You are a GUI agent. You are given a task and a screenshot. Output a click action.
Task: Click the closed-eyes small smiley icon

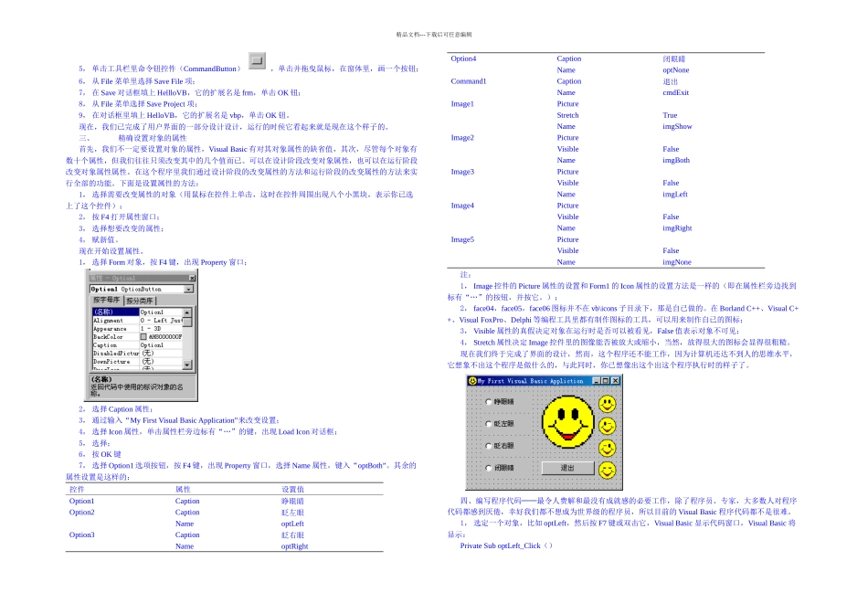point(608,470)
